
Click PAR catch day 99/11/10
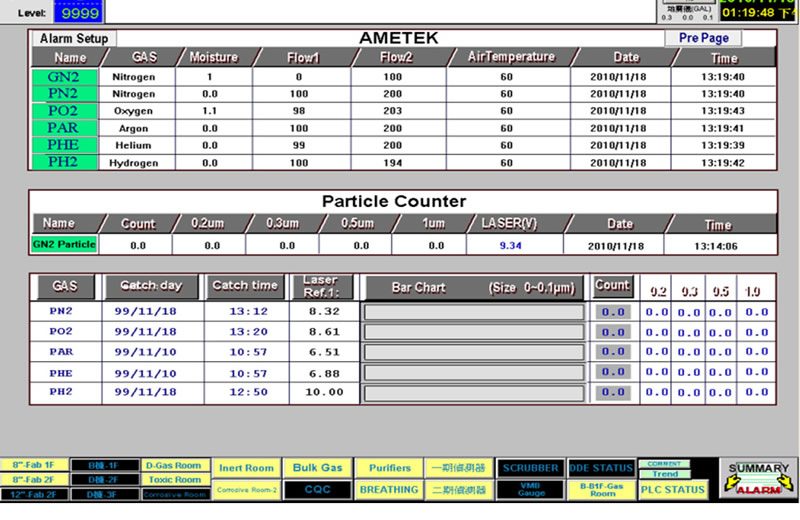coord(145,352)
